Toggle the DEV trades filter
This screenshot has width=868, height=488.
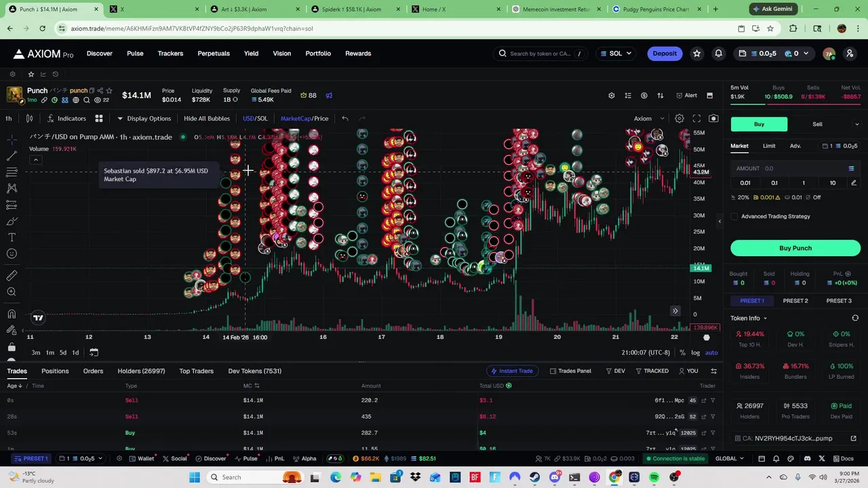pos(615,371)
